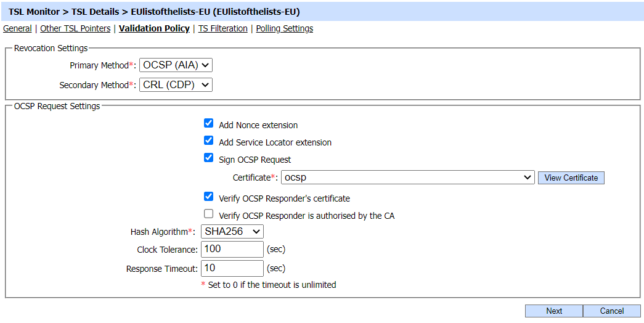This screenshot has height=323, width=644.
Task: Uncheck Verify OCSP Responder's certificate
Action: pos(209,197)
